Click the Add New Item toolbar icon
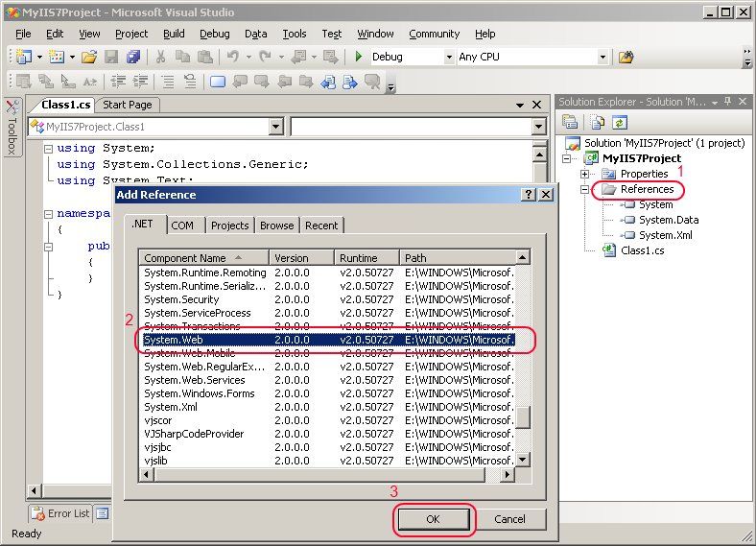This screenshot has width=756, height=546. [x=57, y=57]
